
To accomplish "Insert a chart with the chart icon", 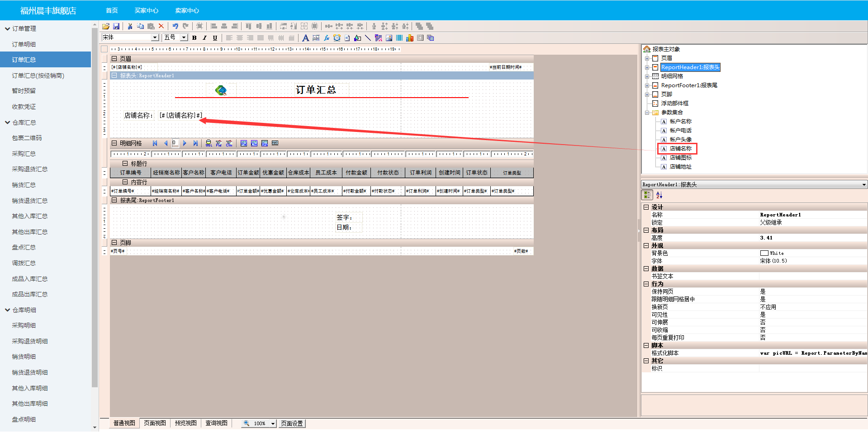I will coord(410,38).
